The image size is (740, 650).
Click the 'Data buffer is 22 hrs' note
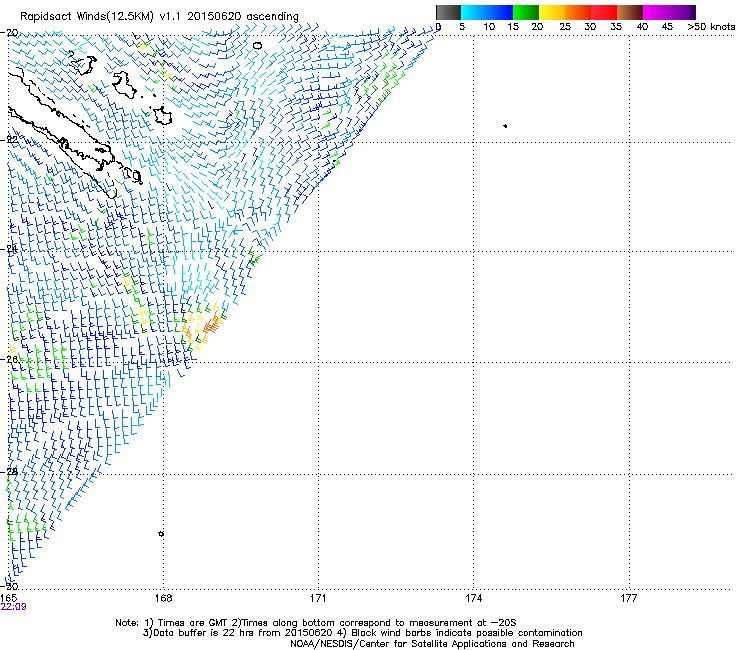click(362, 633)
